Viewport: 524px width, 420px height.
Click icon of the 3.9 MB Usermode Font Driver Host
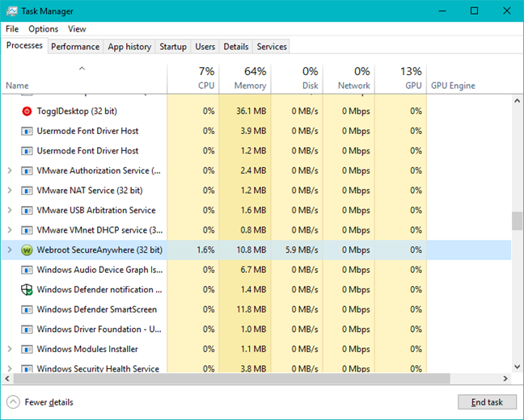[x=27, y=131]
